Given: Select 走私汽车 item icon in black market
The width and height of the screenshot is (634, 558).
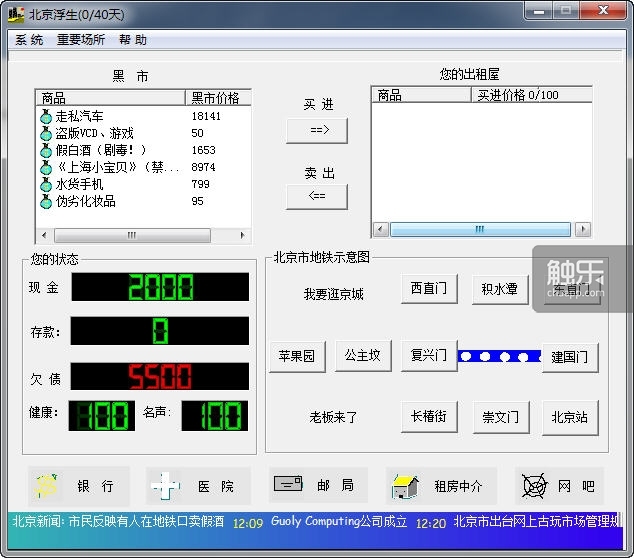Looking at the screenshot, I should pos(46,116).
